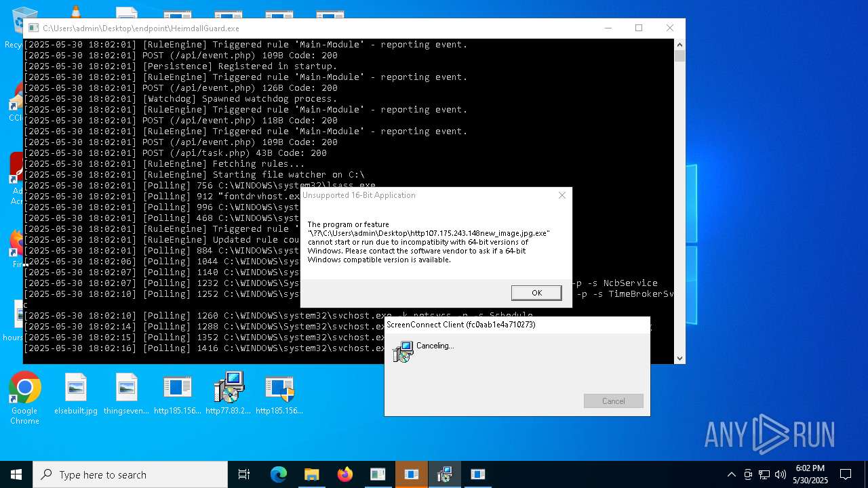Click the tray icon left of the network icon
This screenshot has height=488, width=868.
click(748, 474)
